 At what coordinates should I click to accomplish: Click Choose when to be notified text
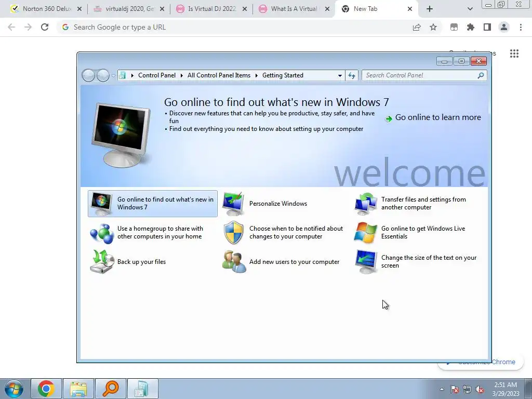[296, 232]
